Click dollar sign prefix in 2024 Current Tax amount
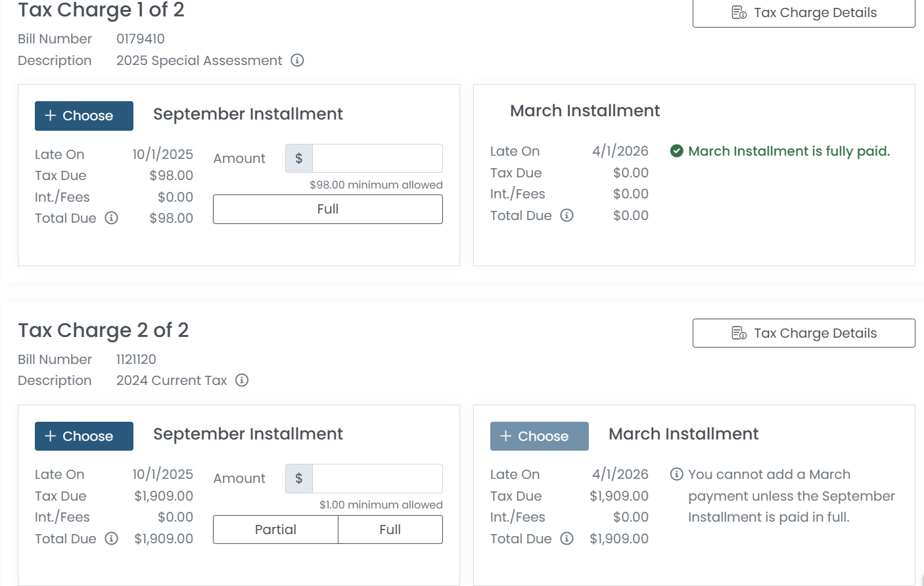Viewport: 924px width, 586px height. click(x=299, y=478)
